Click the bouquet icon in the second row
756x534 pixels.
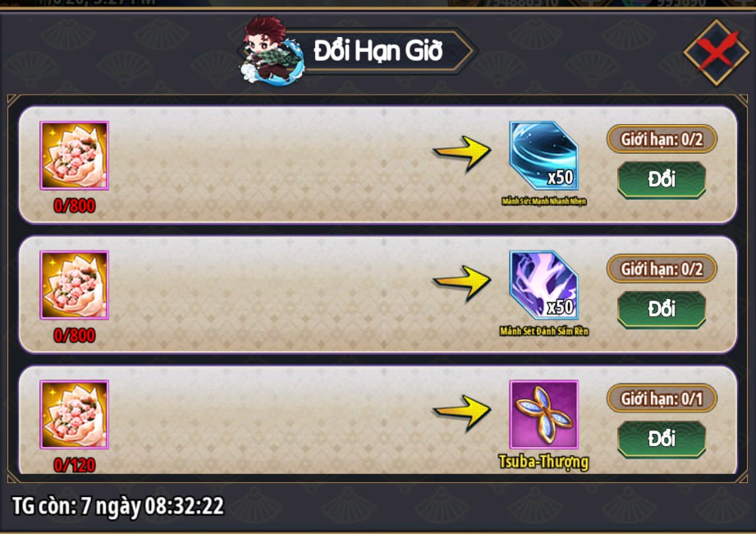click(74, 285)
